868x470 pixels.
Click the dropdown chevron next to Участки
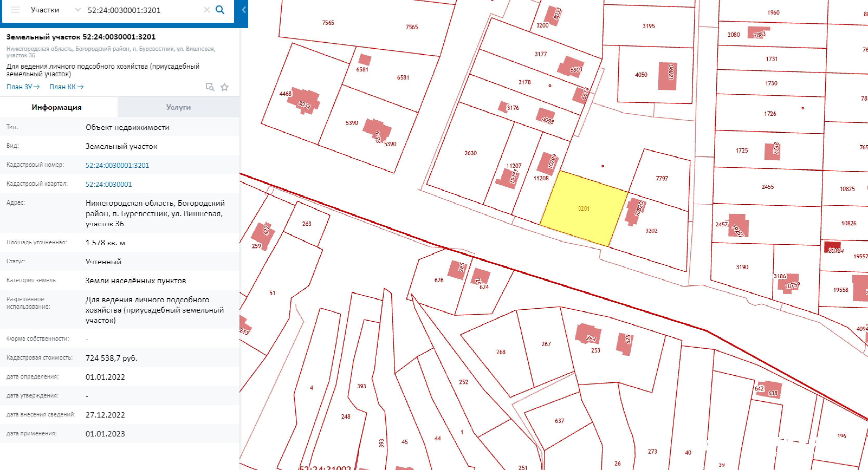[78, 10]
